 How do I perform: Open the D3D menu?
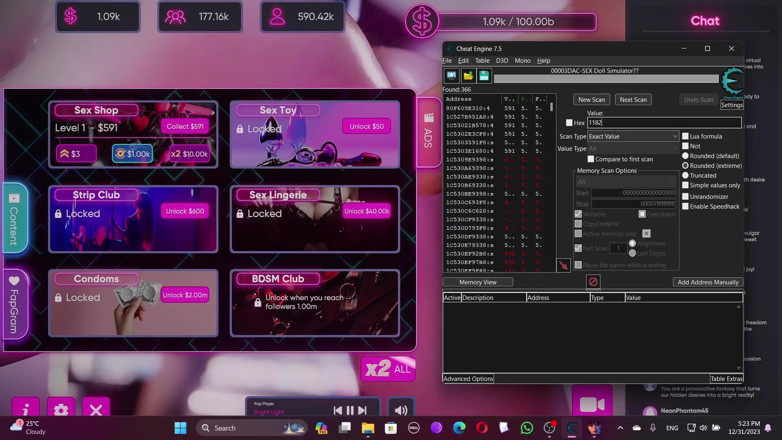[502, 60]
